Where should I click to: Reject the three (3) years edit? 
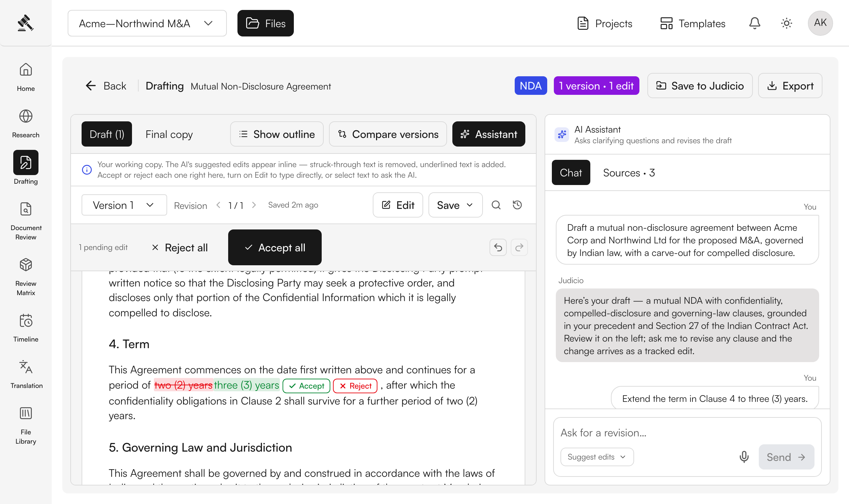tap(355, 386)
